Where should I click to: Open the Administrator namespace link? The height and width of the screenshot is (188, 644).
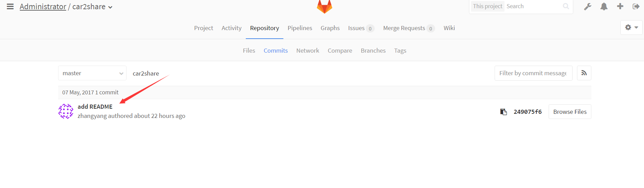coord(43,7)
